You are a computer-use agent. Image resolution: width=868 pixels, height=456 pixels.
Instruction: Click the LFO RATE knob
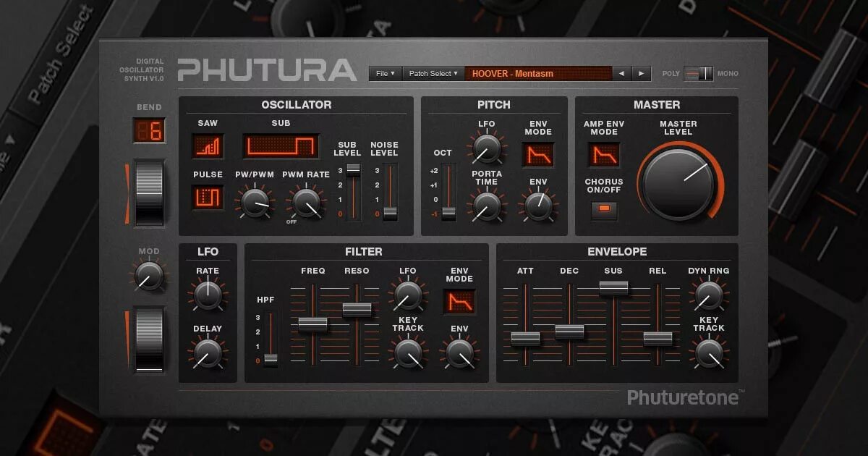207,295
